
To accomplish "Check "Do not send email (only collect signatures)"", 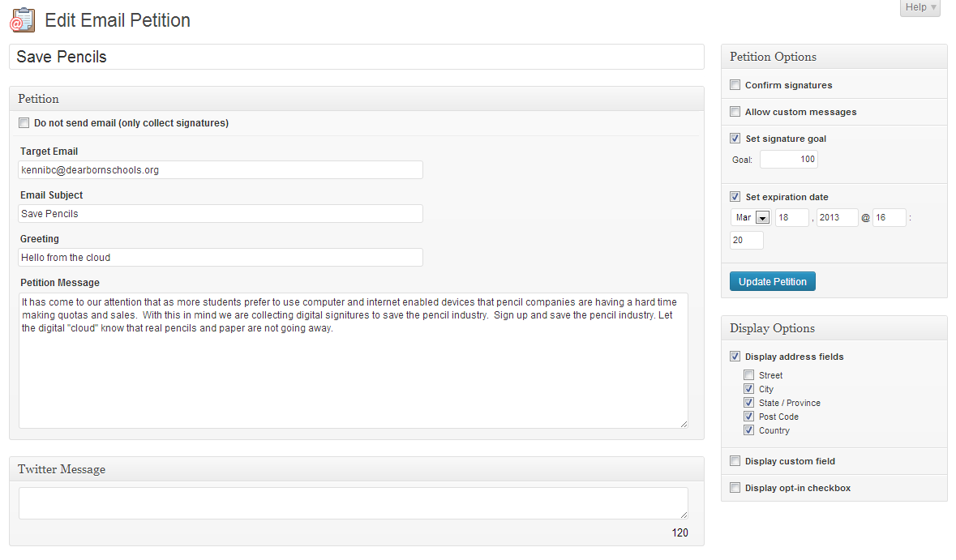I will [x=24, y=122].
